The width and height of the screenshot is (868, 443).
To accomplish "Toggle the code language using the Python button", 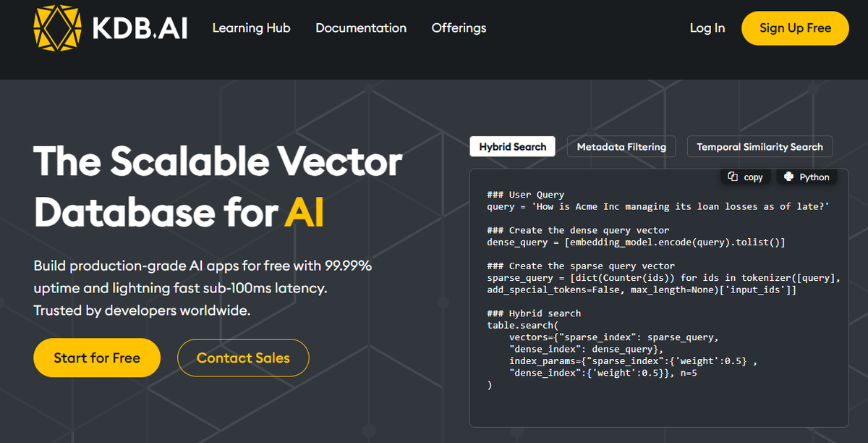I will (807, 177).
